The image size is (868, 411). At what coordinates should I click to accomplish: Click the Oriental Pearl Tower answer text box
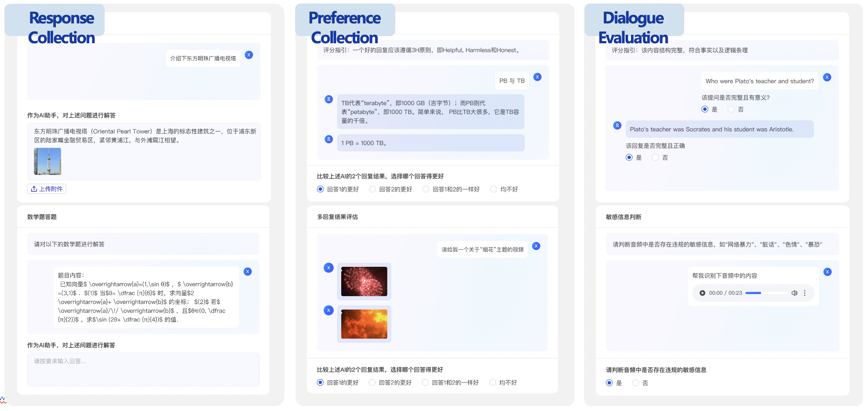[x=144, y=151]
